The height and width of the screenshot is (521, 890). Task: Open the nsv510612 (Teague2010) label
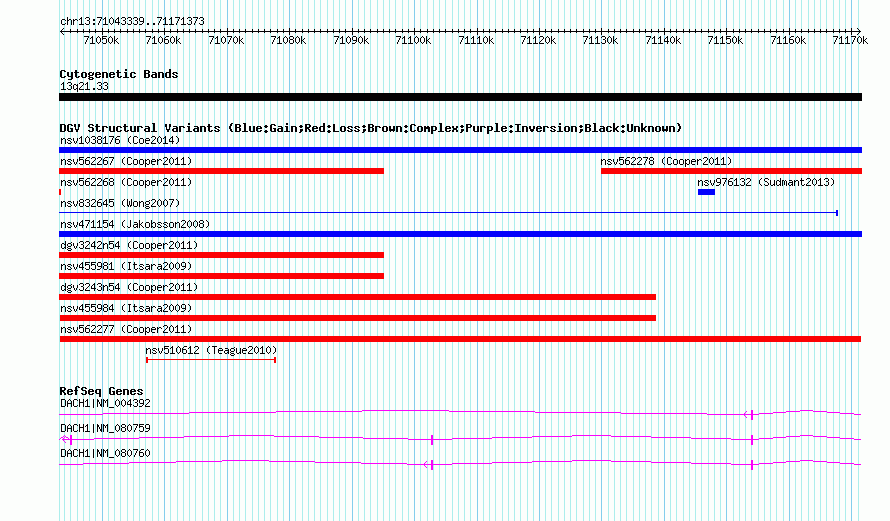[211, 350]
